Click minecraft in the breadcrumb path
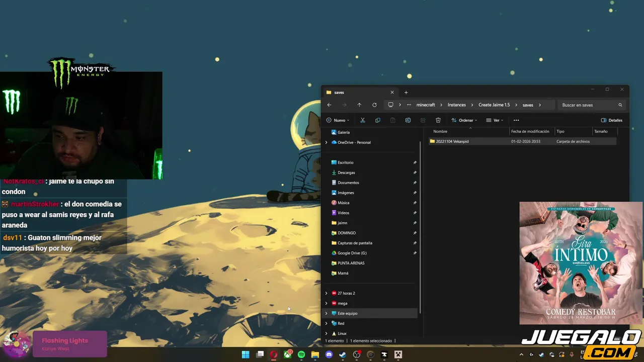 point(426,105)
